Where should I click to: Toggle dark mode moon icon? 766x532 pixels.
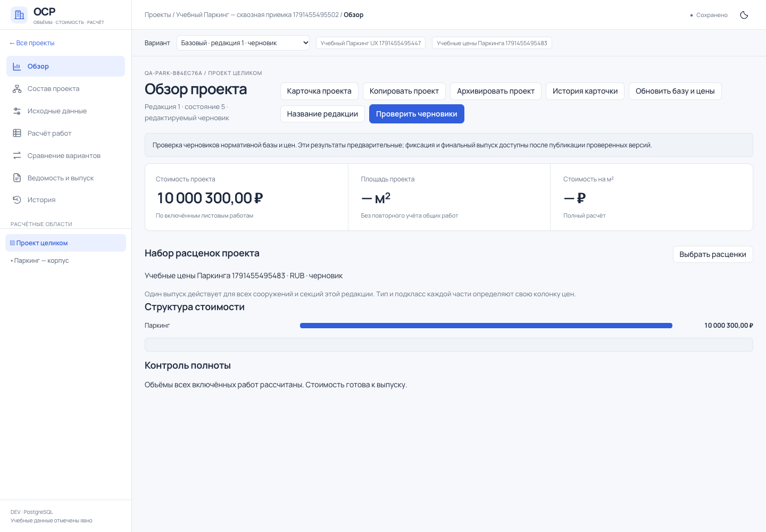point(744,15)
